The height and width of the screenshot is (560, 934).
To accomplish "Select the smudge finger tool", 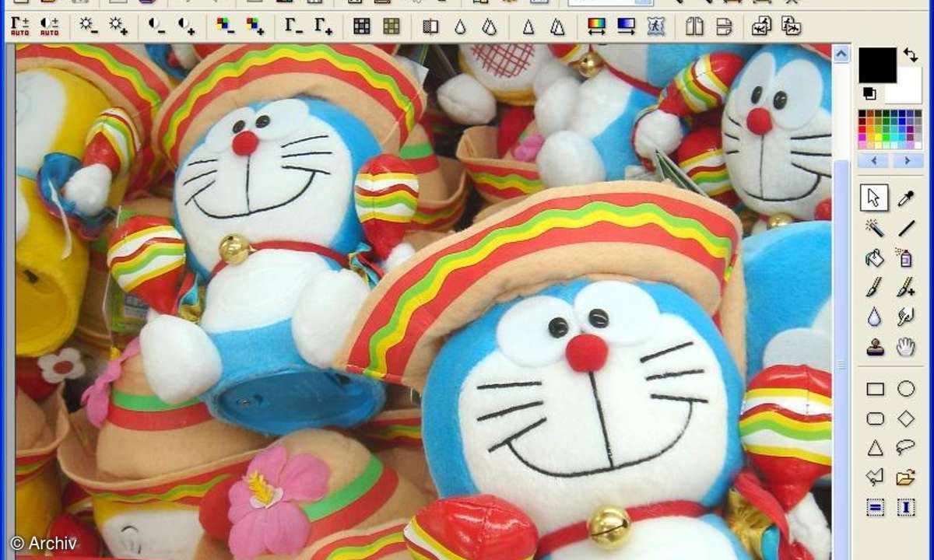I will (905, 317).
